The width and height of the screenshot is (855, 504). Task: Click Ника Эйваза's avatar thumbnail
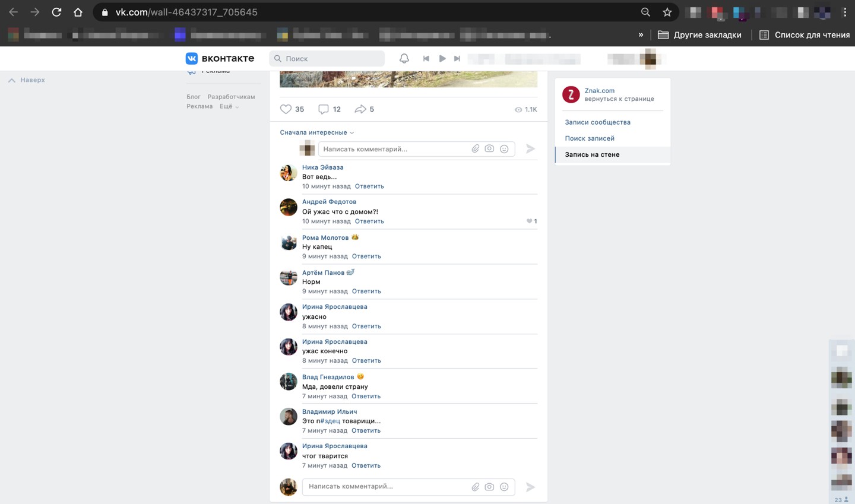pyautogui.click(x=289, y=173)
